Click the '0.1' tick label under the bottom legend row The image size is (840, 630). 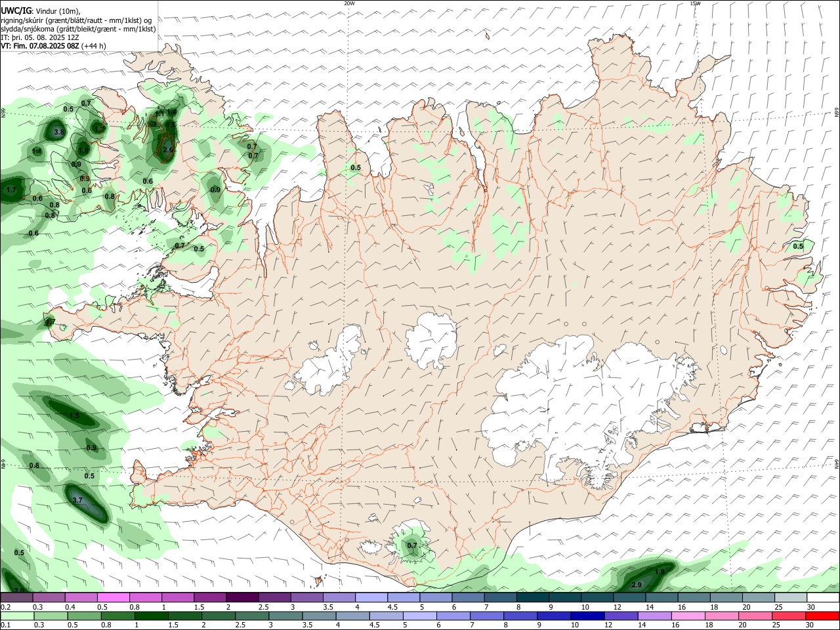point(6,625)
